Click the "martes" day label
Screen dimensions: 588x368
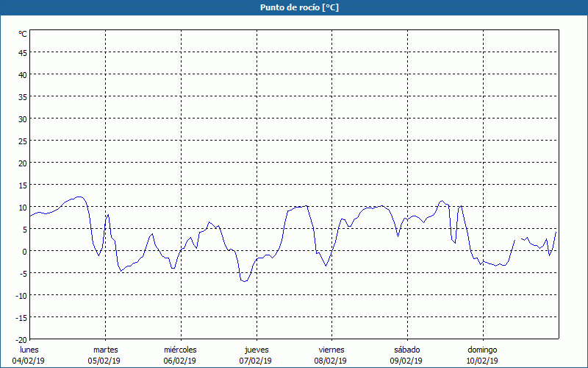tap(105, 350)
